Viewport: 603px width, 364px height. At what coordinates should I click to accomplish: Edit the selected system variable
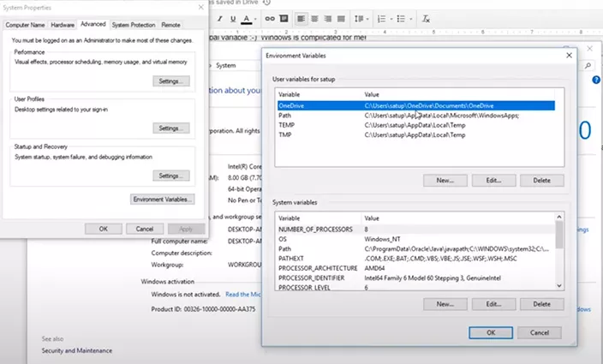pos(493,304)
